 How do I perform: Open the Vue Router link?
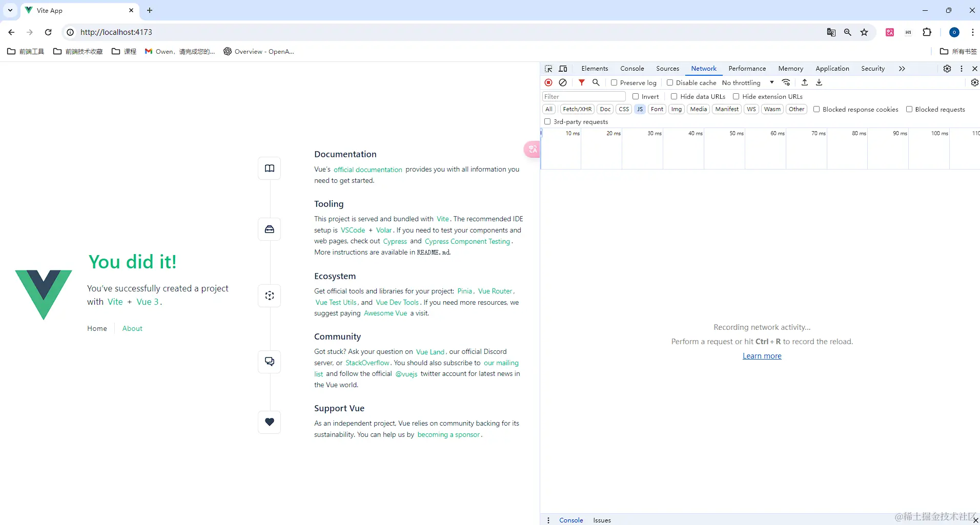tap(495, 291)
